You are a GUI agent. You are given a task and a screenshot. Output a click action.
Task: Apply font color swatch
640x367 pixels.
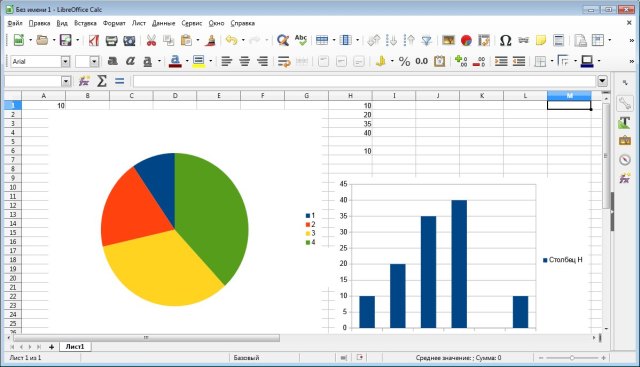(175, 61)
